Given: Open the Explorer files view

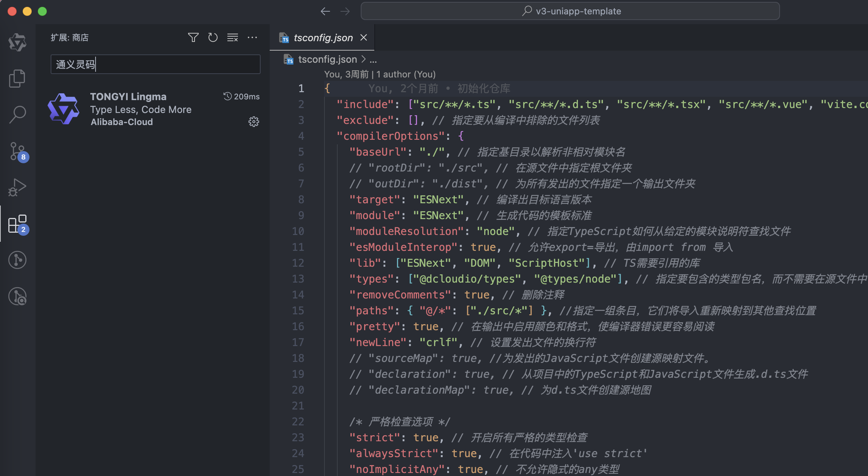Looking at the screenshot, I should (x=17, y=78).
